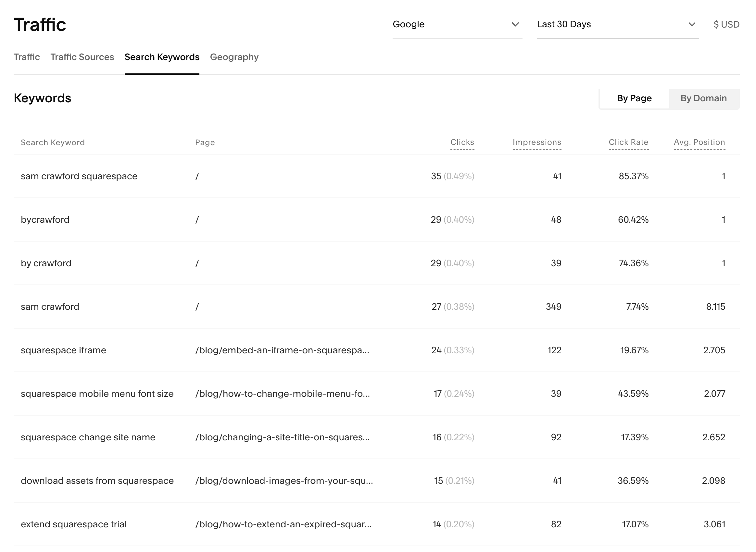Click the $ USD currency label

[x=726, y=24]
